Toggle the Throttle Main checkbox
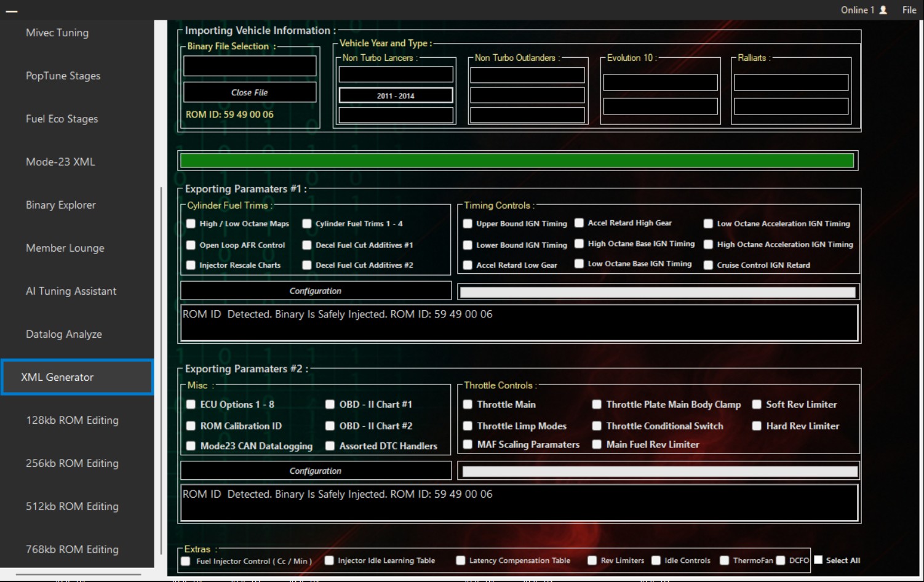 click(468, 404)
